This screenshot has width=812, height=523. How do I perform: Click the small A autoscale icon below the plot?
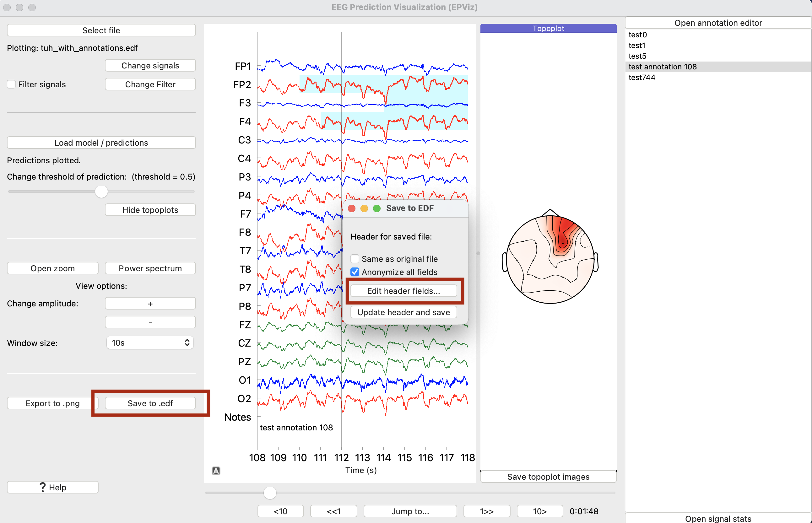[216, 471]
